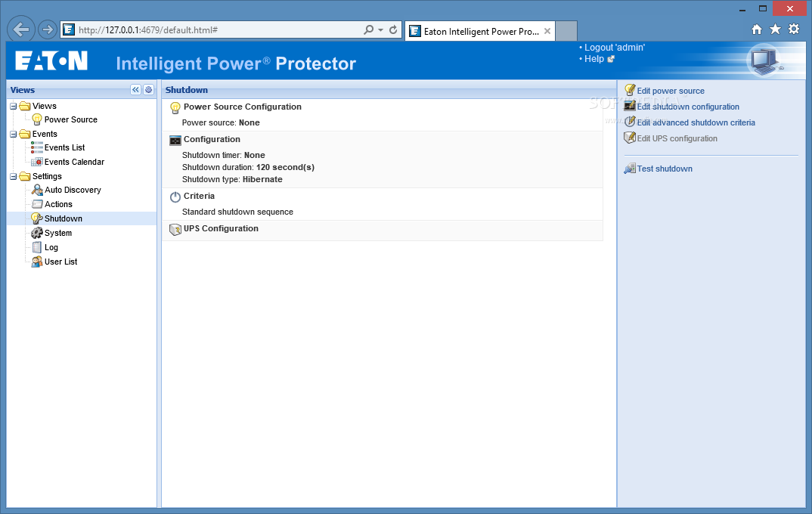Select Power Source in the tree
The height and width of the screenshot is (514, 812).
pyautogui.click(x=71, y=119)
